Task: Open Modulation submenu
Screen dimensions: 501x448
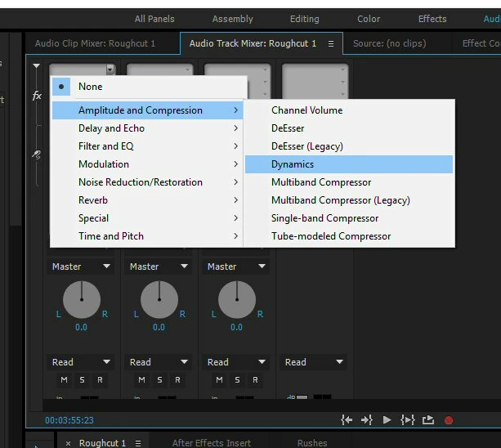Action: pos(148,164)
